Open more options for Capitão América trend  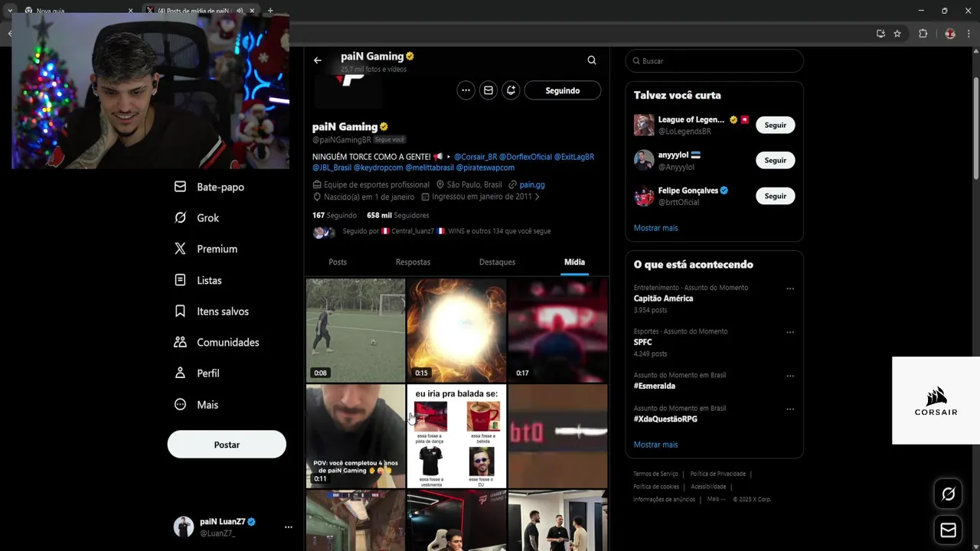point(790,289)
